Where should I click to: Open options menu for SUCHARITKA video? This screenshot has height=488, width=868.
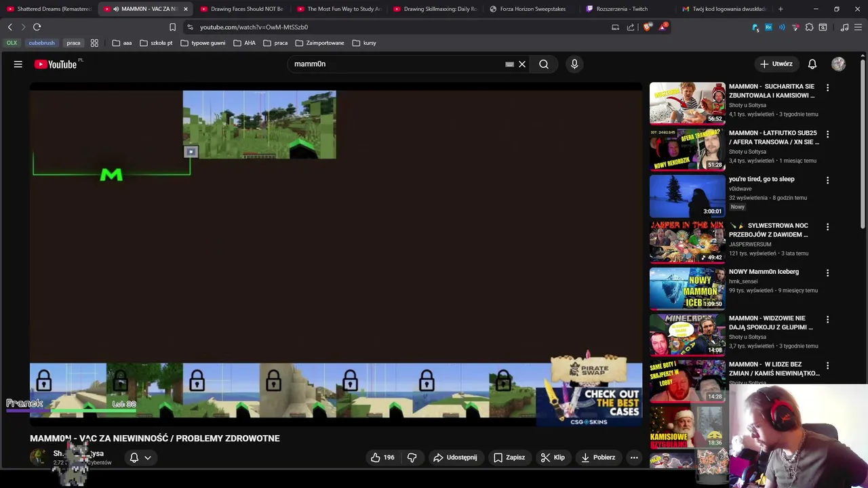(x=827, y=87)
